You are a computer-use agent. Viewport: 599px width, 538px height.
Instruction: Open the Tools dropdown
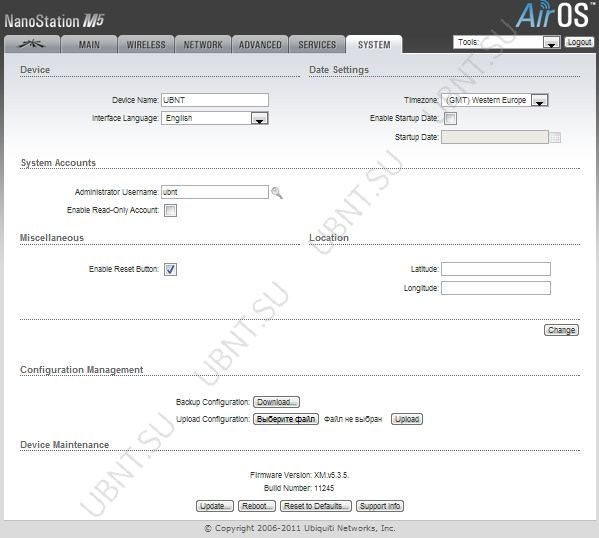tap(507, 42)
